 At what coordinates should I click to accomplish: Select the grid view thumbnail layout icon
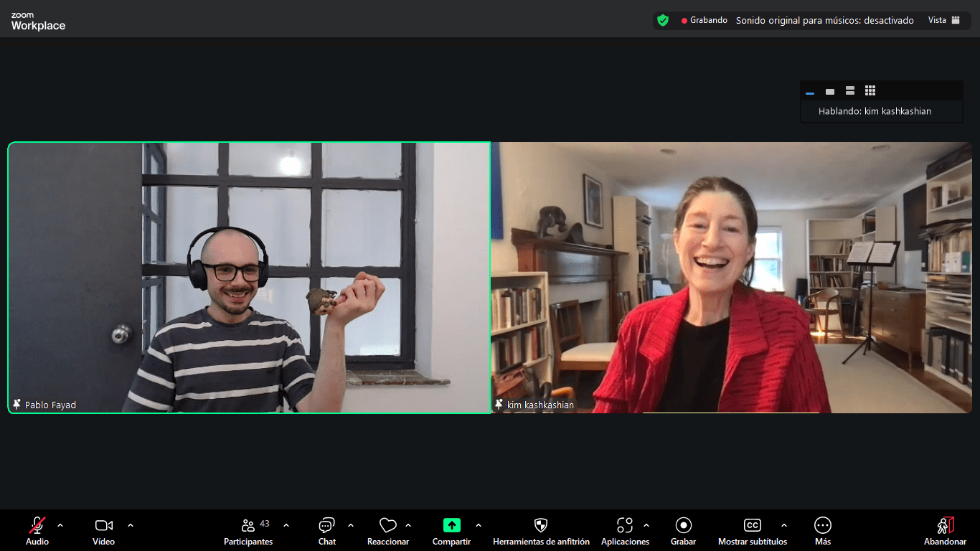coord(870,91)
